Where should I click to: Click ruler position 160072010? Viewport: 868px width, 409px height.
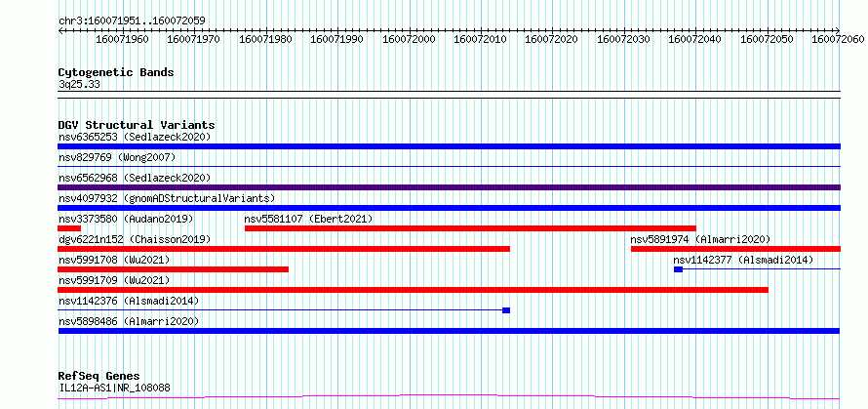tap(480, 40)
